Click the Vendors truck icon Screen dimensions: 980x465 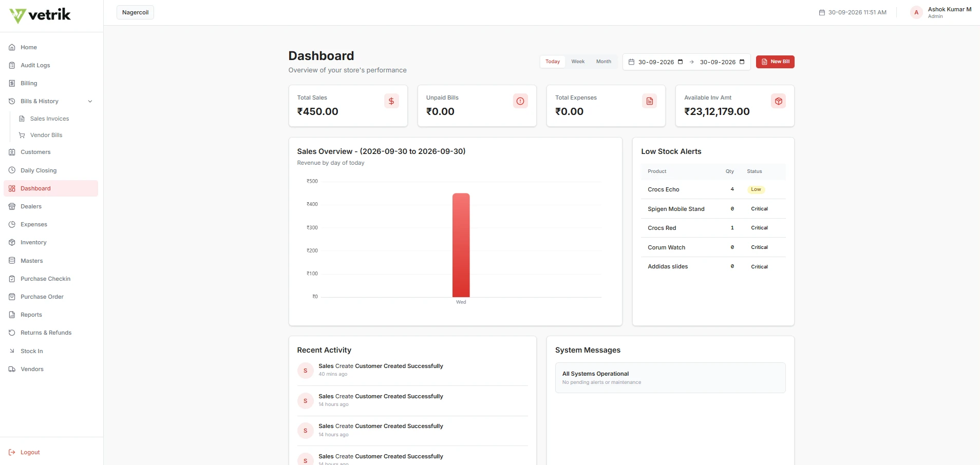tap(12, 369)
